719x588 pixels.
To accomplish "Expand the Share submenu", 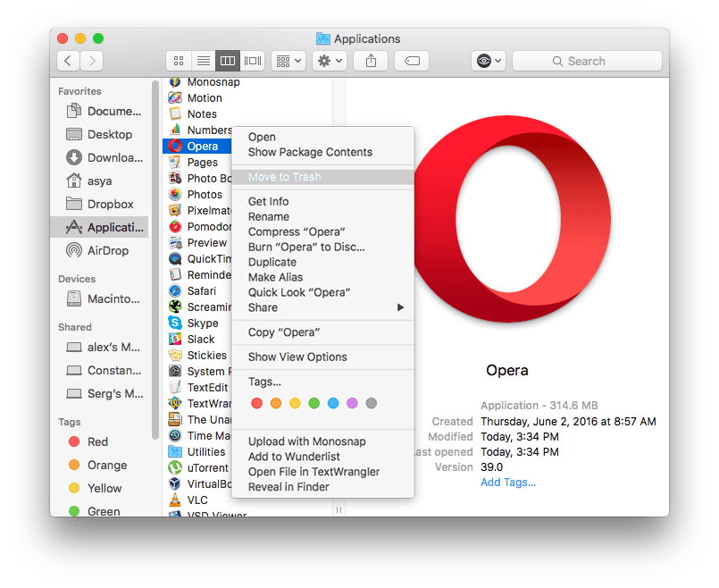I will [262, 307].
